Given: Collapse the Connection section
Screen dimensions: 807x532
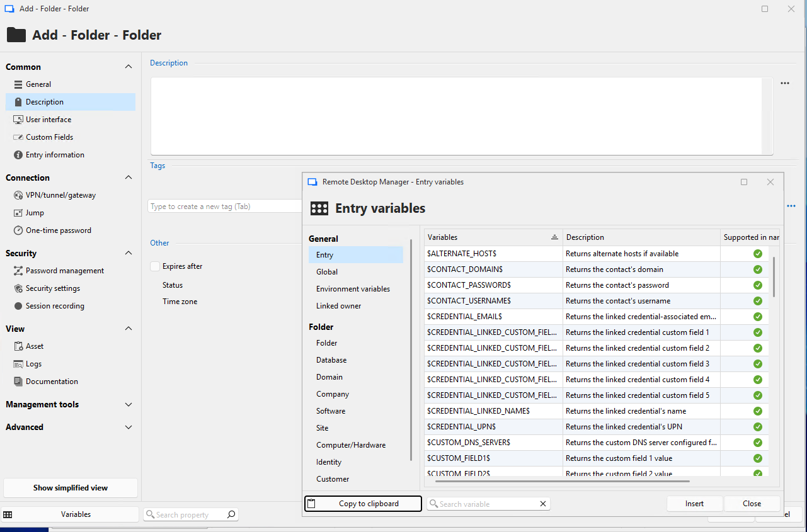Looking at the screenshot, I should (129, 178).
